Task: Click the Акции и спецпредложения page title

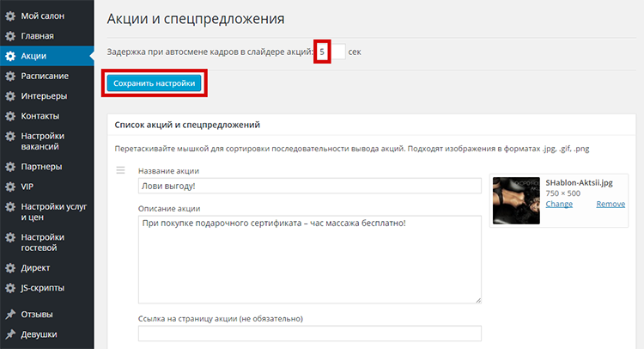Action: 196,19
